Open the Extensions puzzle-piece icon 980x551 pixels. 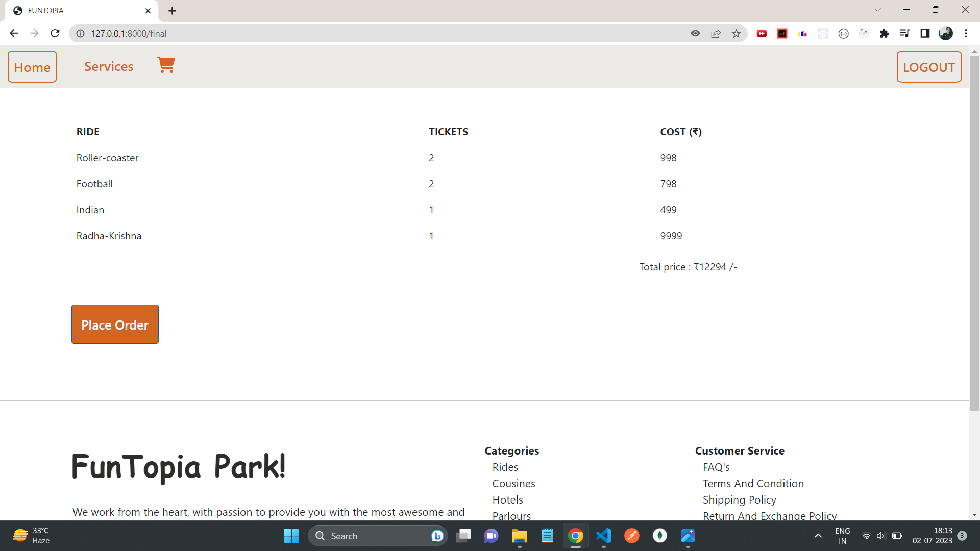click(x=885, y=33)
